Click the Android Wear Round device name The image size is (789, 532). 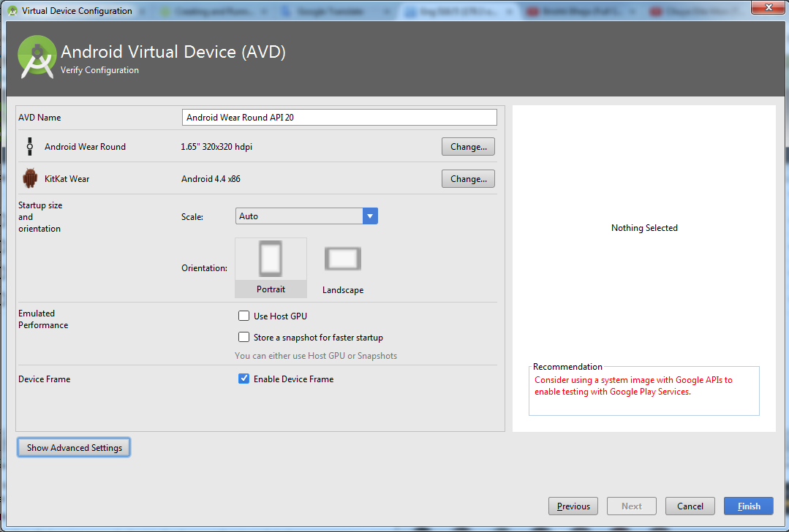85,147
